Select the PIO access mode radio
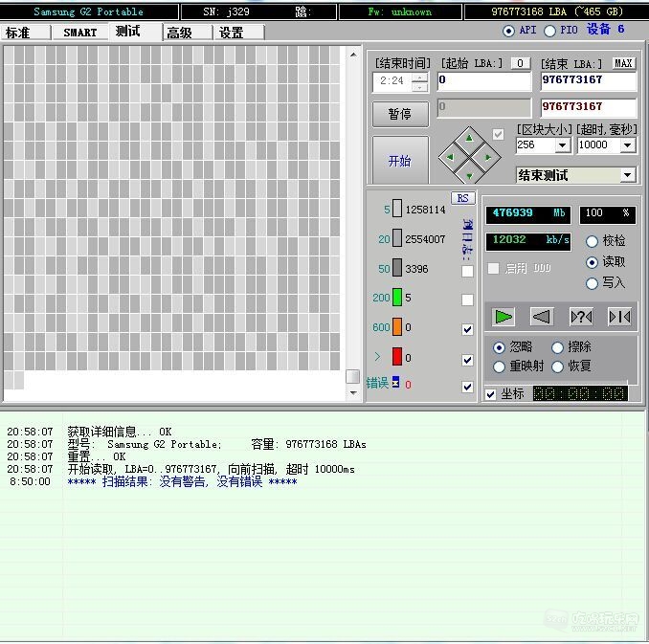Image resolution: width=649 pixels, height=644 pixels. click(549, 31)
